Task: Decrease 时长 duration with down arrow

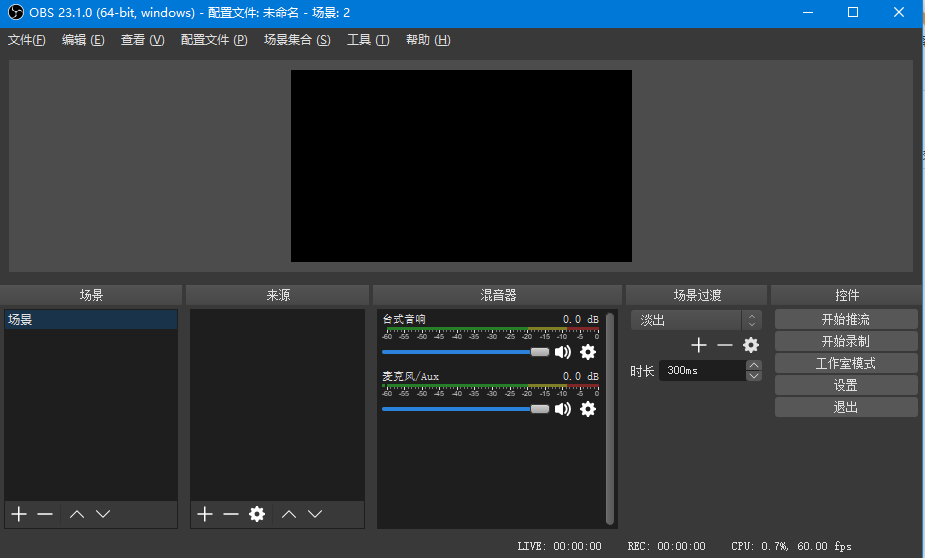Action: click(754, 376)
